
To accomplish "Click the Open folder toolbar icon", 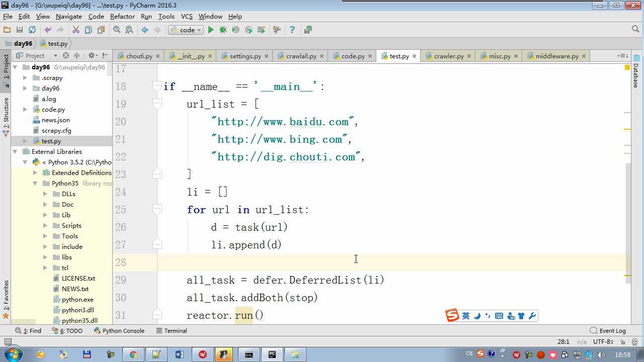I will pos(7,30).
